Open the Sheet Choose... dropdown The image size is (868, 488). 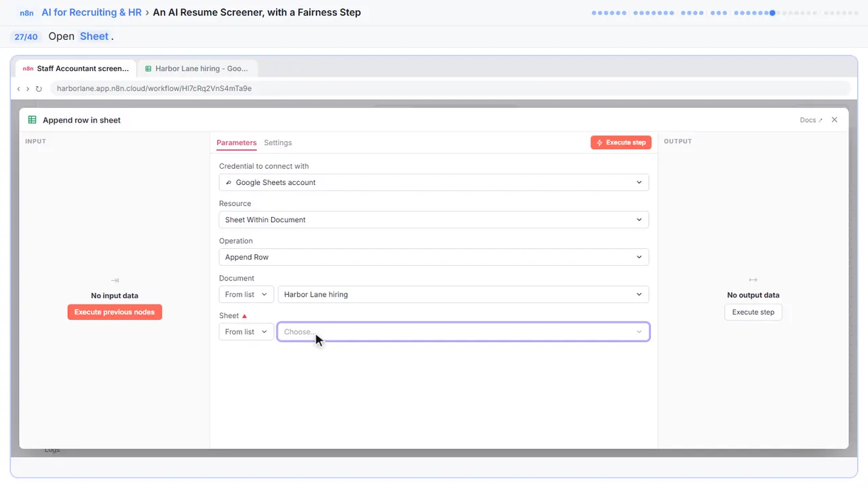point(463,331)
